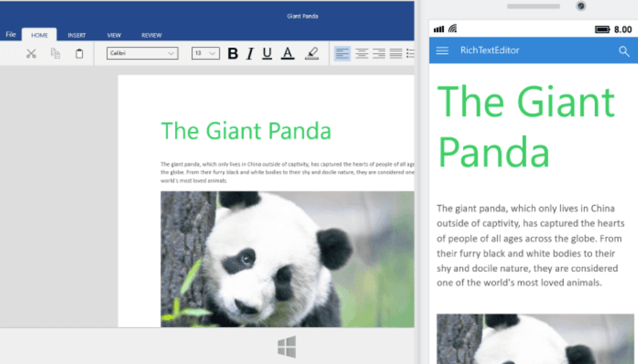Apply font color with A icon

pyautogui.click(x=288, y=53)
